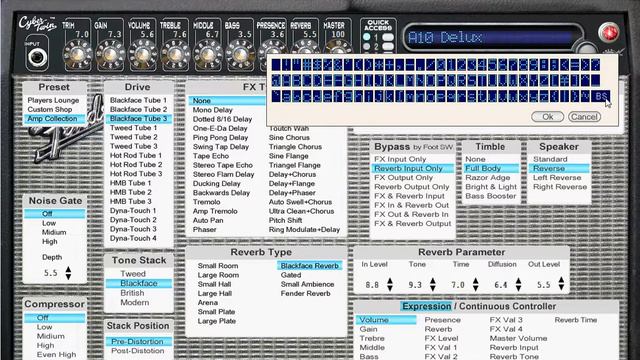Click the INPUT jack socket
The image size is (640, 360).
pos(37,58)
